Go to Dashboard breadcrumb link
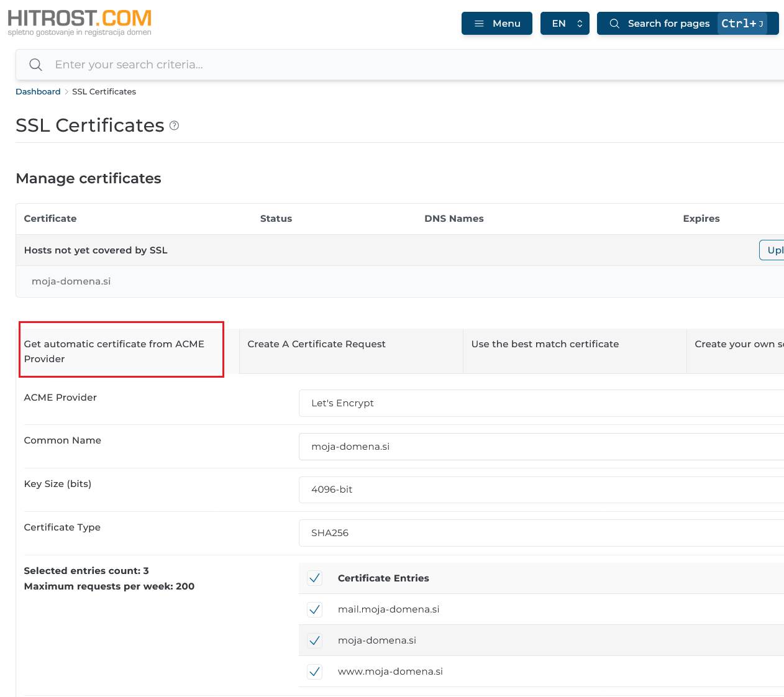The width and height of the screenshot is (784, 697). pos(38,91)
